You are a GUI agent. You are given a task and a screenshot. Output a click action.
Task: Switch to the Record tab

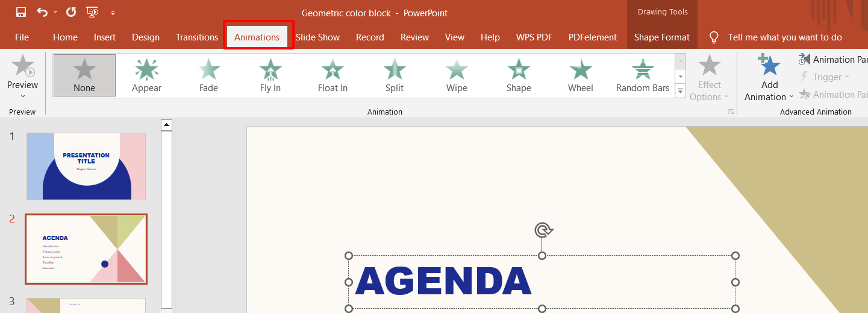point(370,37)
